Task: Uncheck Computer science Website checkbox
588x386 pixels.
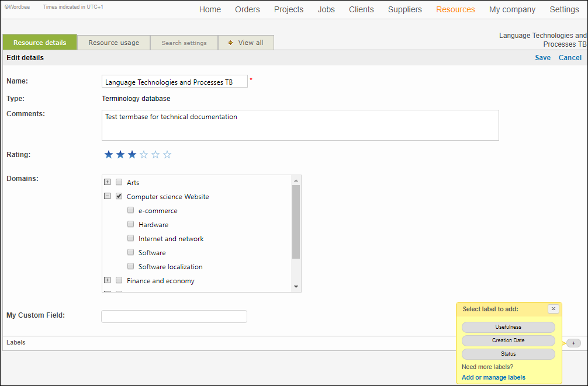Action: pyautogui.click(x=119, y=197)
